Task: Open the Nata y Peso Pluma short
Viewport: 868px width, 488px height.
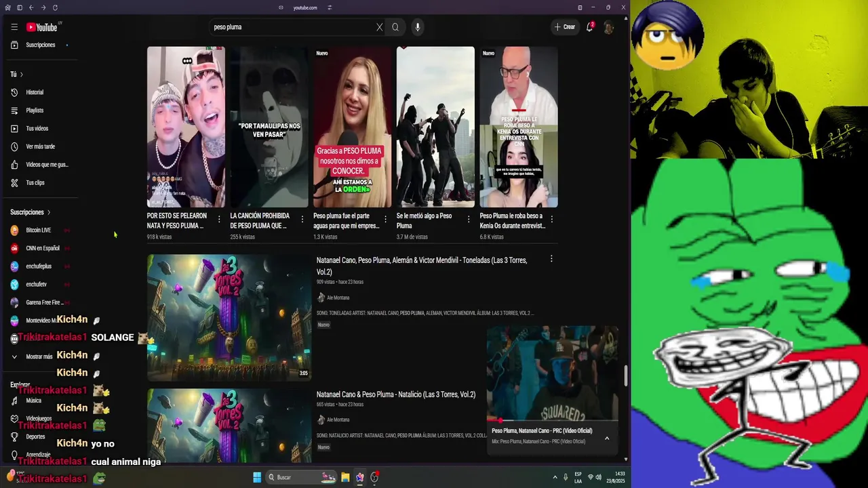Action: click(186, 127)
